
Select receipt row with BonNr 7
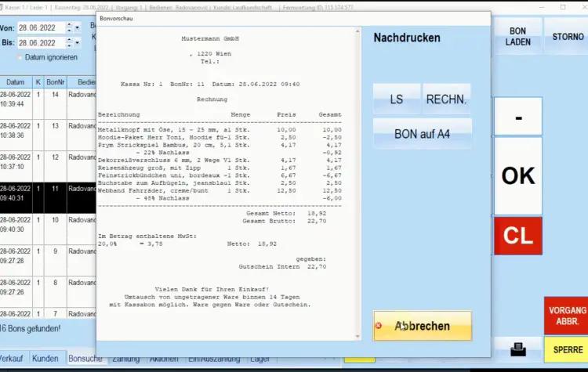pos(48,313)
